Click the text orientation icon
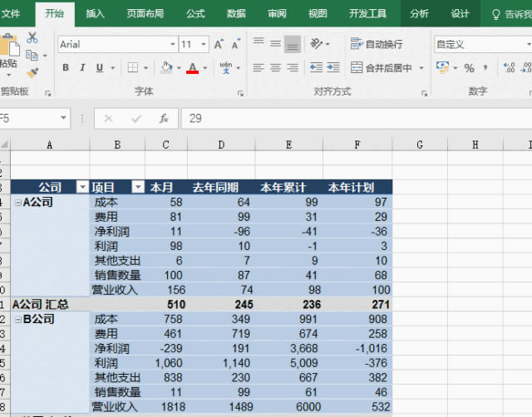 coord(318,44)
